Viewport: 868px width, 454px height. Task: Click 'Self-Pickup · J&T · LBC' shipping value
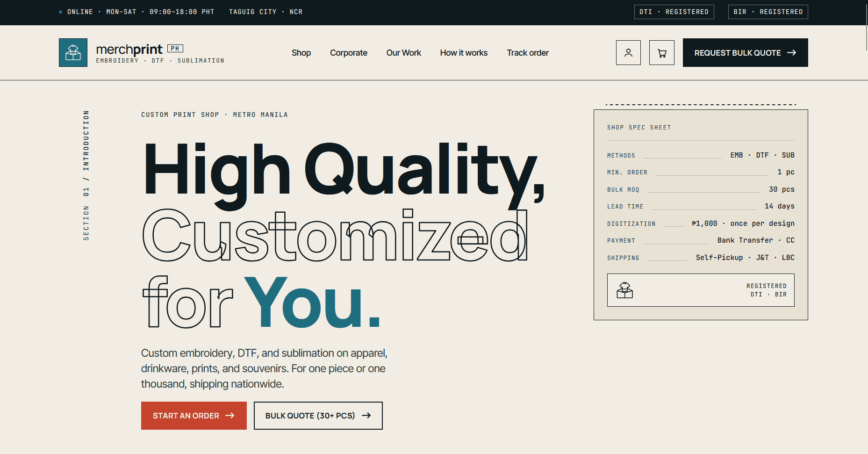(x=745, y=258)
